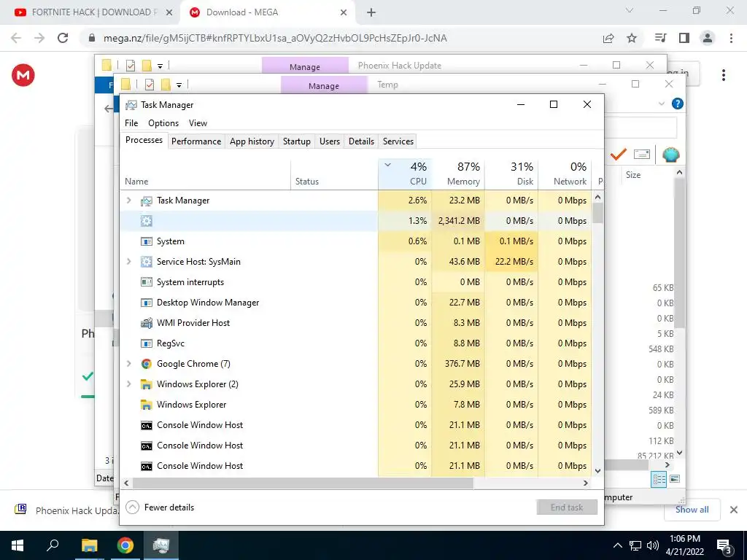Open Temp window quick access toolbar dropdown
747x560 pixels.
[x=179, y=85]
